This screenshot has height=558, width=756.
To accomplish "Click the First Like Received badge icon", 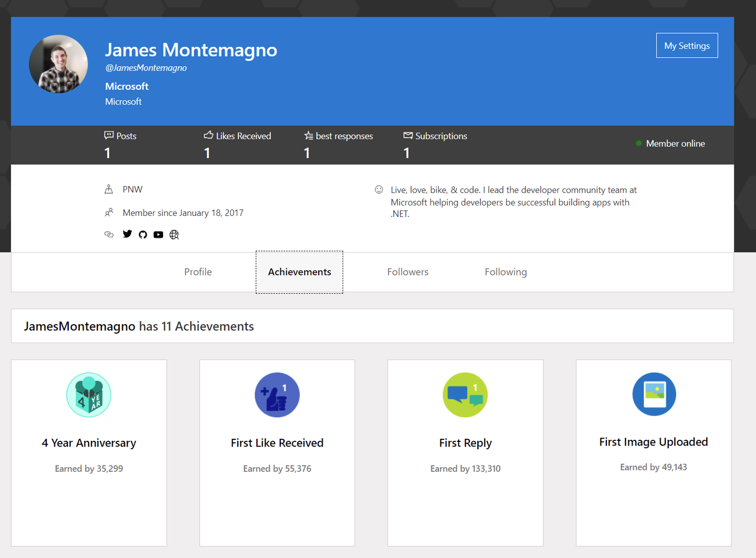I will coord(277,395).
